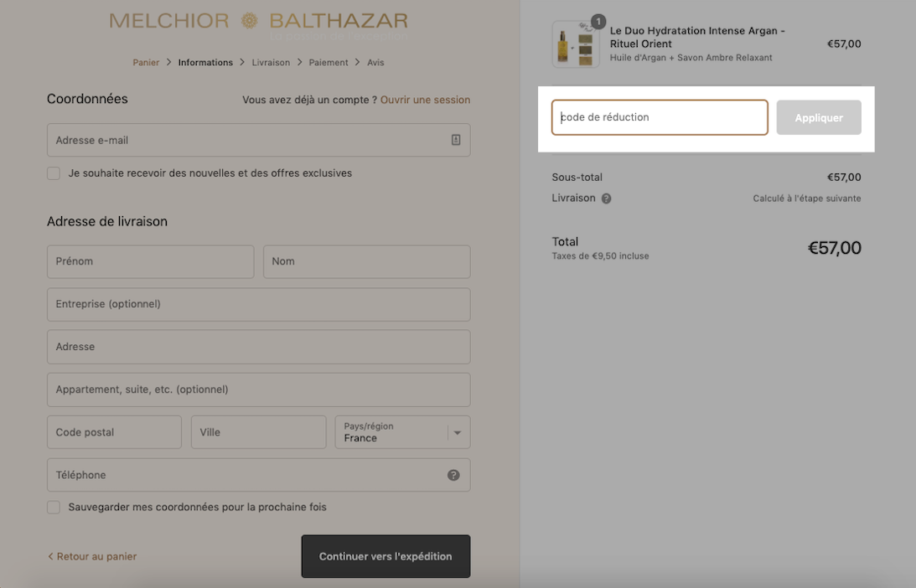Screen dimensions: 916x588
Task: Enable Sauvegarder mes coordonnées checkbox
Action: point(54,508)
